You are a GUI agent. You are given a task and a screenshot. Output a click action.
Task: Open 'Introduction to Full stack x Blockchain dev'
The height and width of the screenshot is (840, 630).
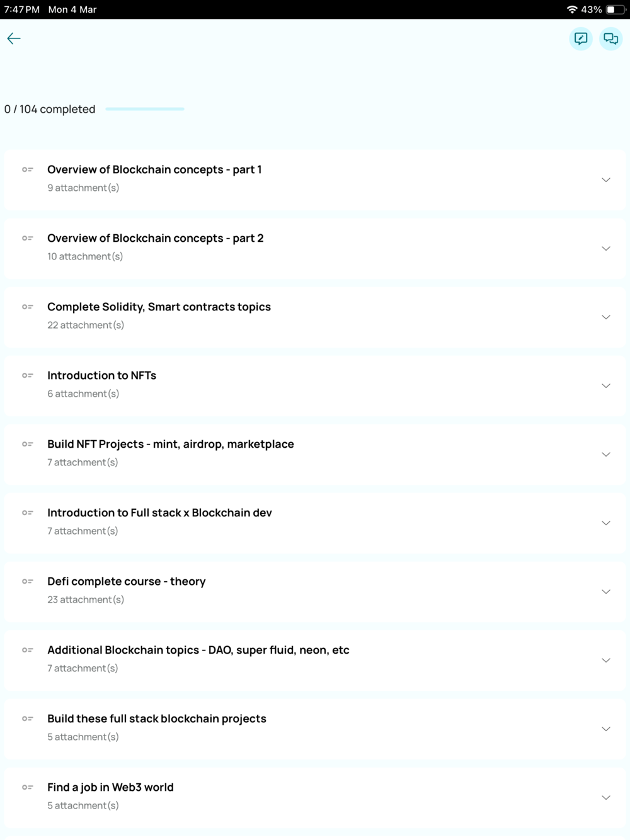point(159,513)
